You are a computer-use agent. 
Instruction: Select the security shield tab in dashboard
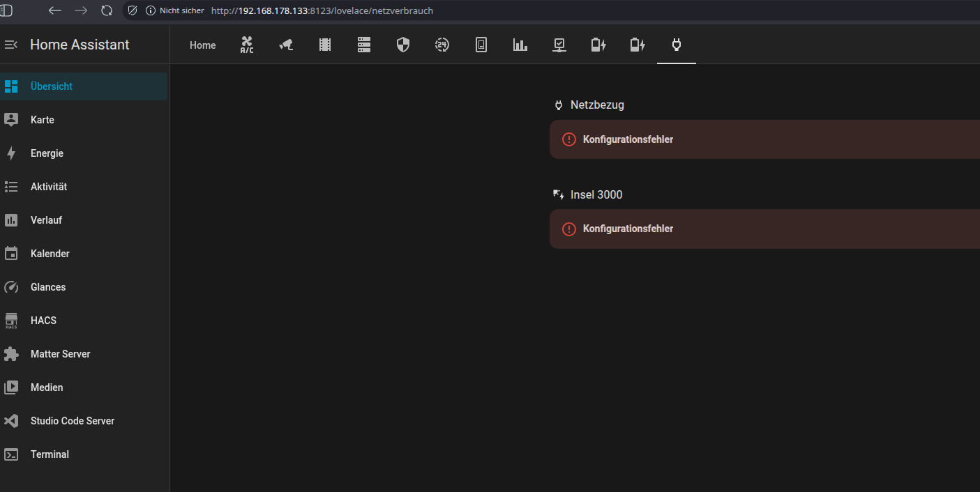[x=403, y=45]
